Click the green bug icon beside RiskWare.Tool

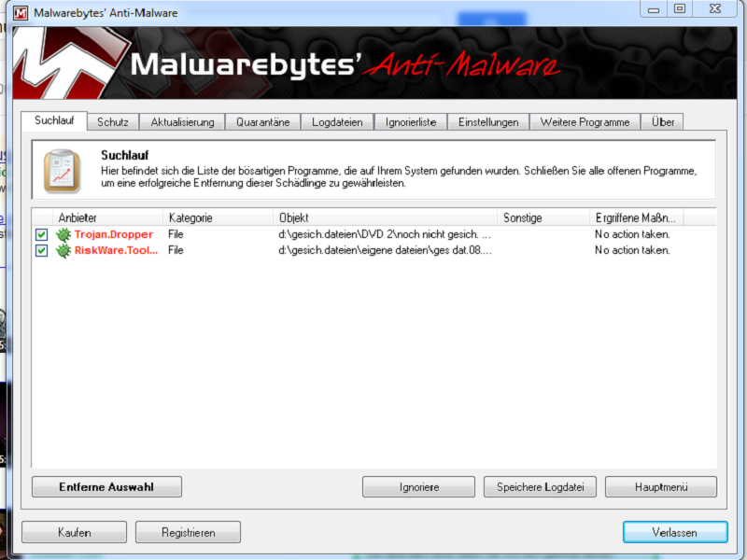point(63,250)
